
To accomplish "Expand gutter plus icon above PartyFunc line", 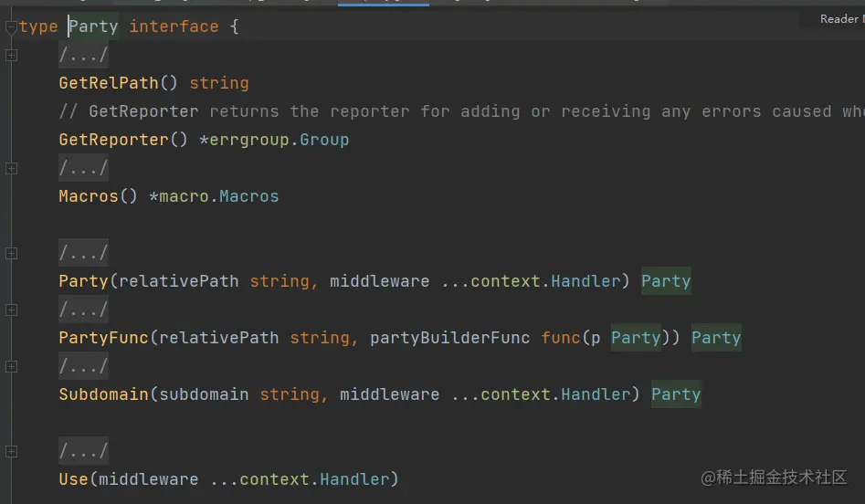I will click(x=11, y=310).
